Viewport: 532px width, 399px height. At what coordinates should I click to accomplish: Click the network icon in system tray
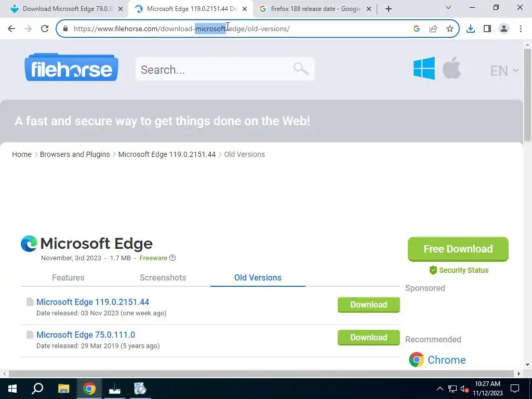coord(453,389)
